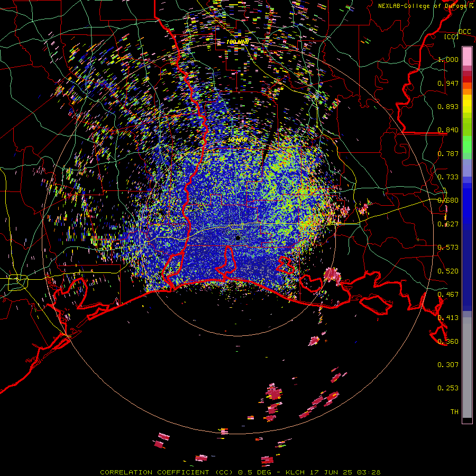Select the 0.787 scale value
Image resolution: width=476 pixels, height=476 pixels.
point(448,153)
